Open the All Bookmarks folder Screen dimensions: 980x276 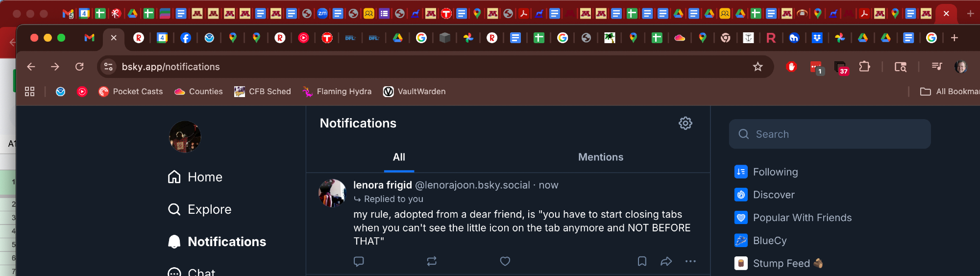coord(950,92)
